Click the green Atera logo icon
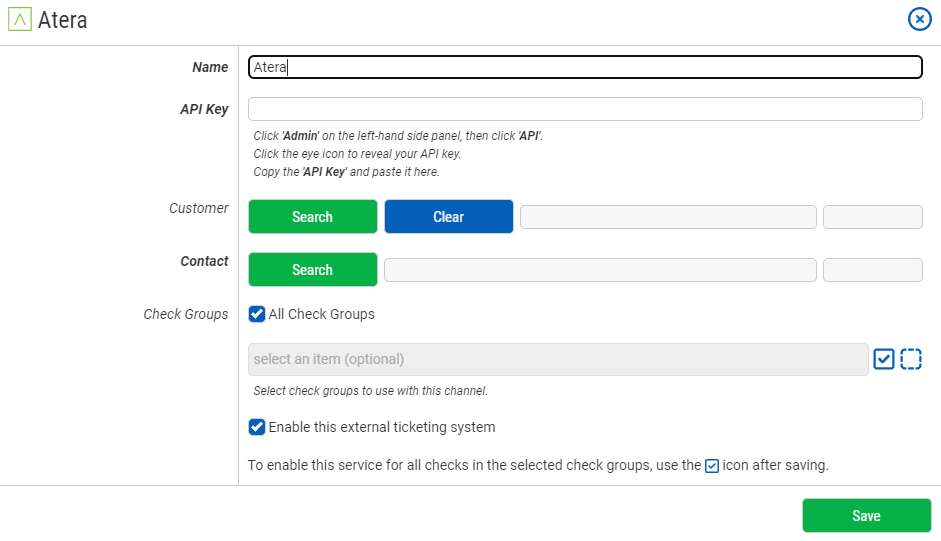941x541 pixels. 20,19
